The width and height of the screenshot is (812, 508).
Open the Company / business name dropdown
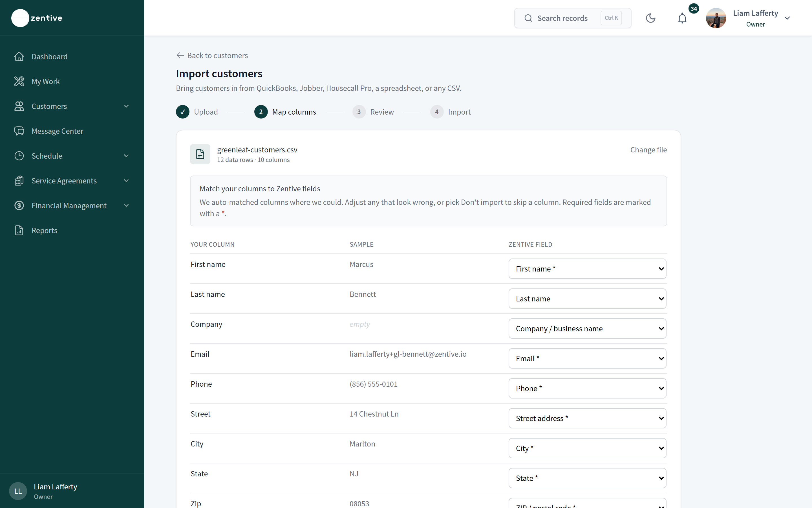coord(587,329)
